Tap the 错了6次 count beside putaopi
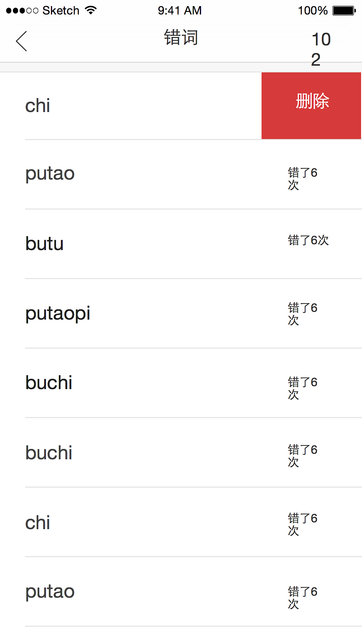Image resolution: width=362 pixels, height=644 pixels. (x=302, y=313)
